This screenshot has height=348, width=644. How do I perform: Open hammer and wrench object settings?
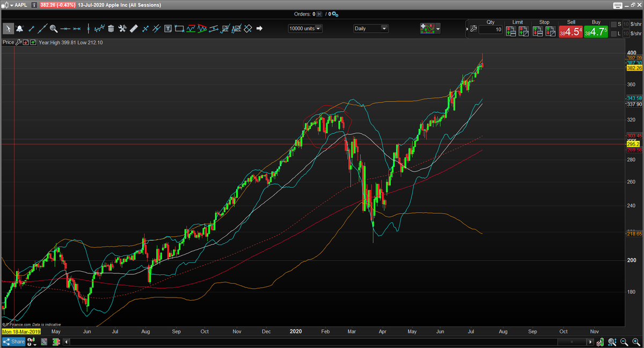tap(122, 28)
